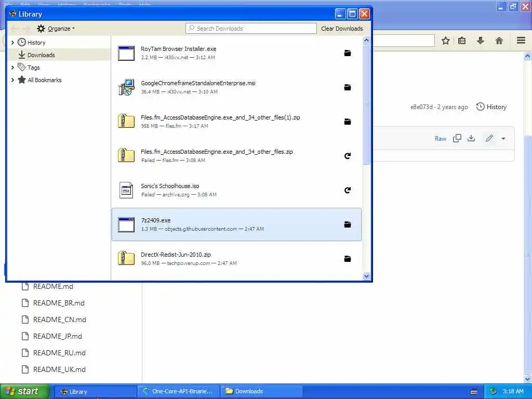Edit file pencil icon on GitHub page
The image size is (532, 399).
click(x=489, y=138)
